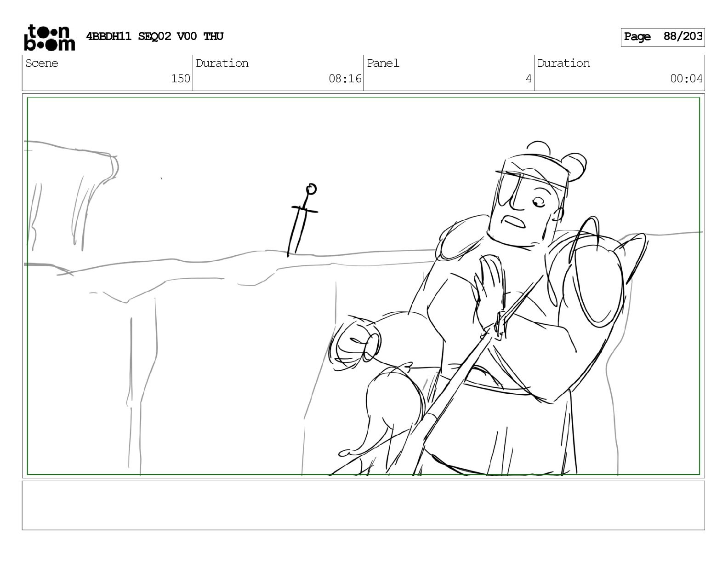The image size is (728, 563).
Task: Click the "Panel" header label
Action: click(383, 63)
